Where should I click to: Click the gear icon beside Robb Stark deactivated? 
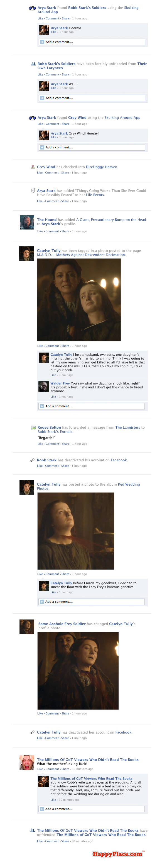coord(32,460)
